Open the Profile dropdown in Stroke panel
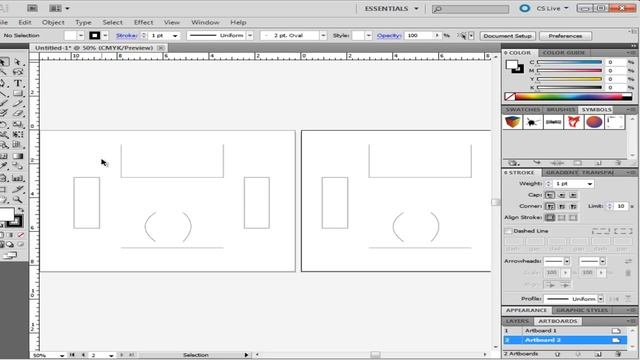 pyautogui.click(x=600, y=299)
